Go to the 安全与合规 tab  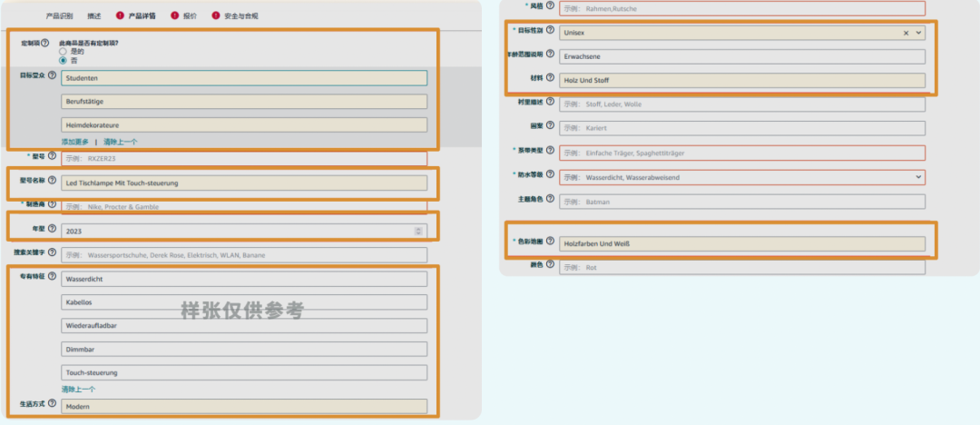point(241,15)
